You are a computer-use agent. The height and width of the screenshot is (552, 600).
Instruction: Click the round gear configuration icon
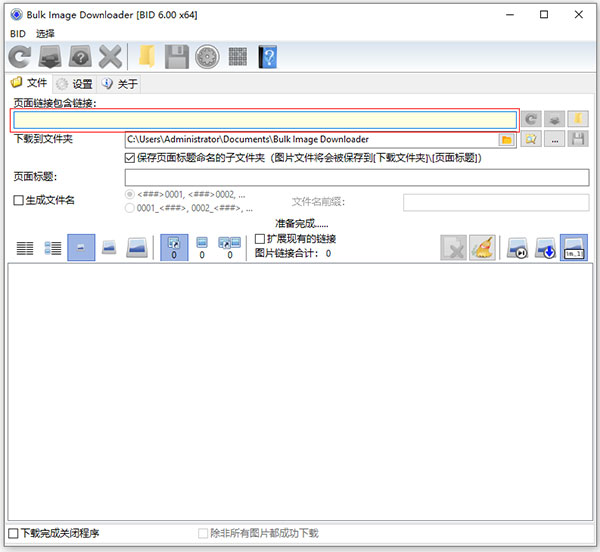coord(207,57)
